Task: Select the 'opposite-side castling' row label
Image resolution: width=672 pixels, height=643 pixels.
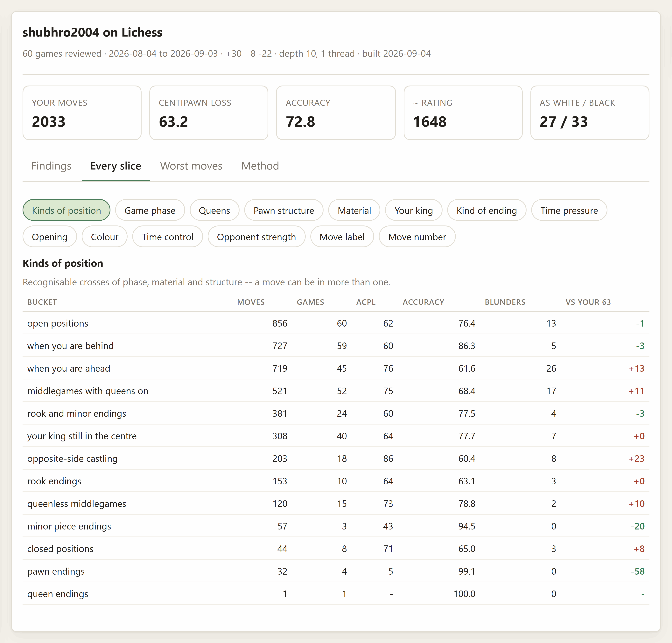Action: click(x=72, y=459)
